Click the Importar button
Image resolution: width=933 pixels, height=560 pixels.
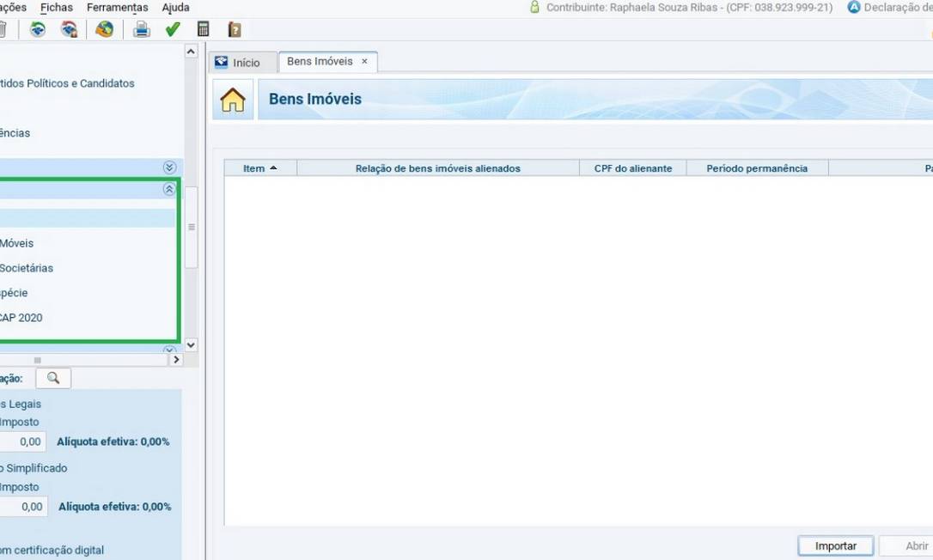click(x=835, y=546)
